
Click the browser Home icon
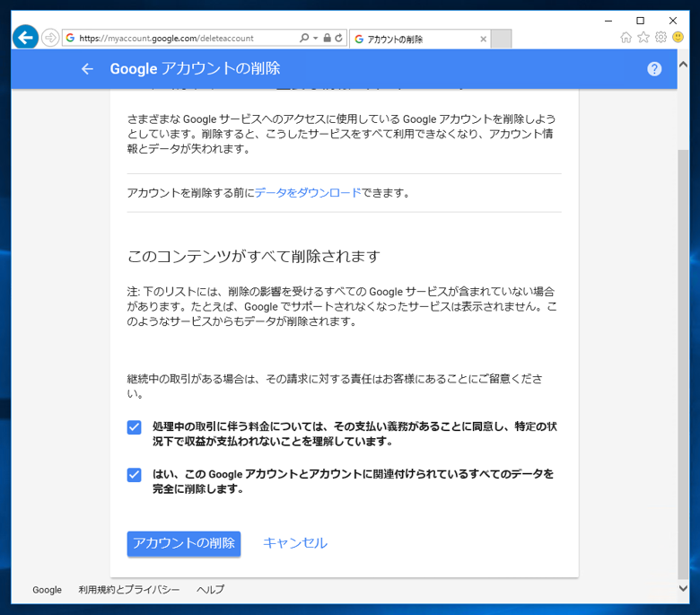click(626, 37)
